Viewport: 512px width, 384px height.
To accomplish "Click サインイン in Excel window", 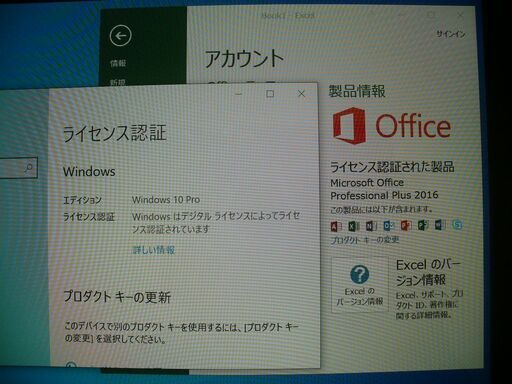I will 451,34.
